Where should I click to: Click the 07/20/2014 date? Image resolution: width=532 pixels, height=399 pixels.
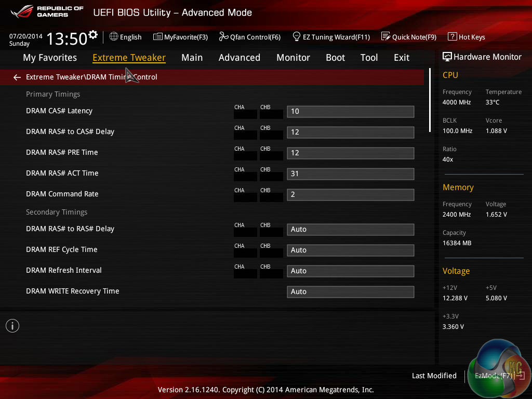pyautogui.click(x=26, y=36)
